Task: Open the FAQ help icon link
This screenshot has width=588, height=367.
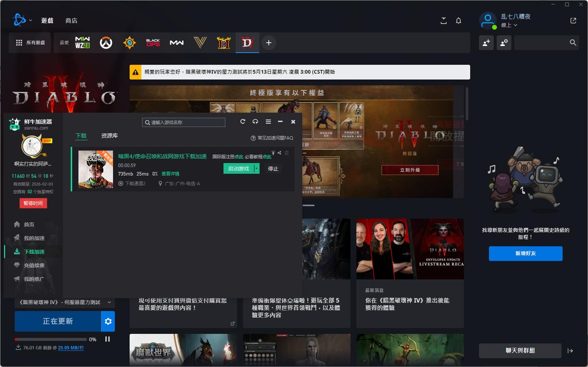Action: click(272, 138)
